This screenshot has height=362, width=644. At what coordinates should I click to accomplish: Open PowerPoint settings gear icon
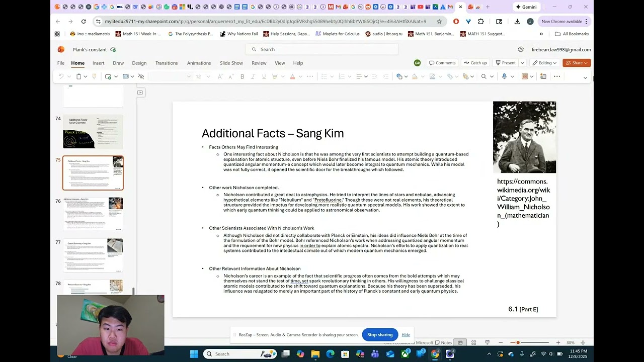click(x=521, y=49)
